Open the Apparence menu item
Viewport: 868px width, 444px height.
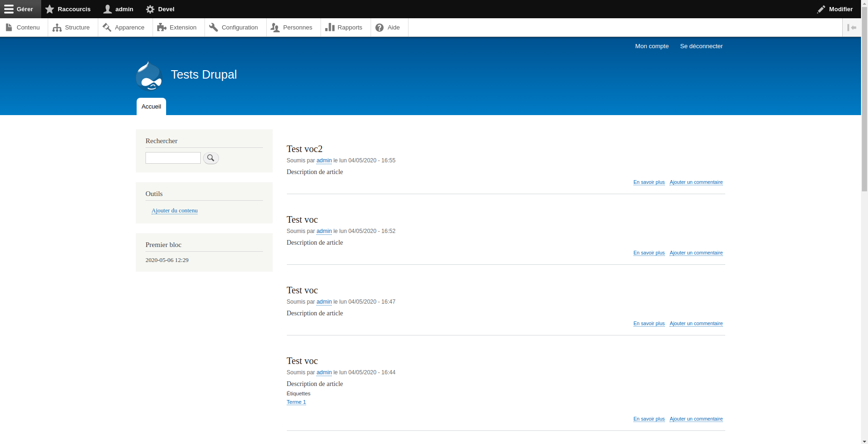(124, 27)
